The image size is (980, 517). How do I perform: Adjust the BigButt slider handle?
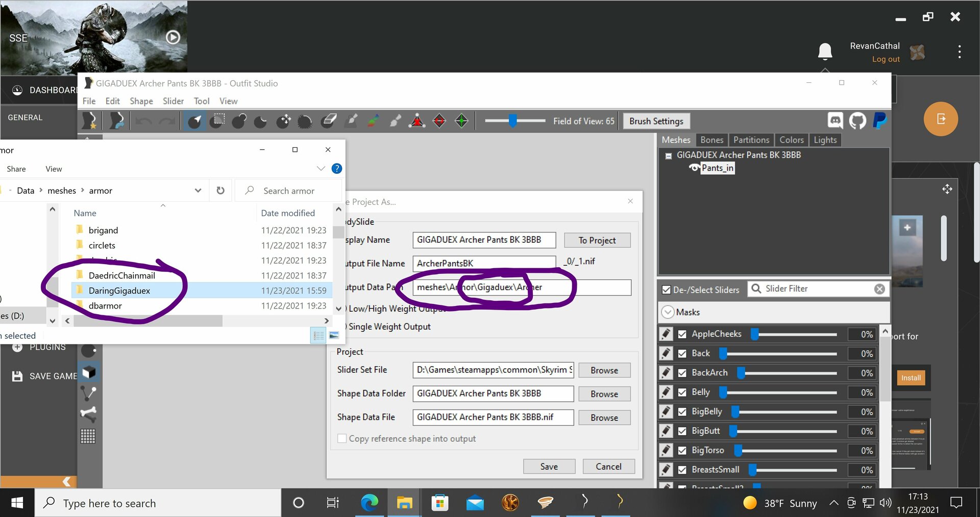click(733, 431)
